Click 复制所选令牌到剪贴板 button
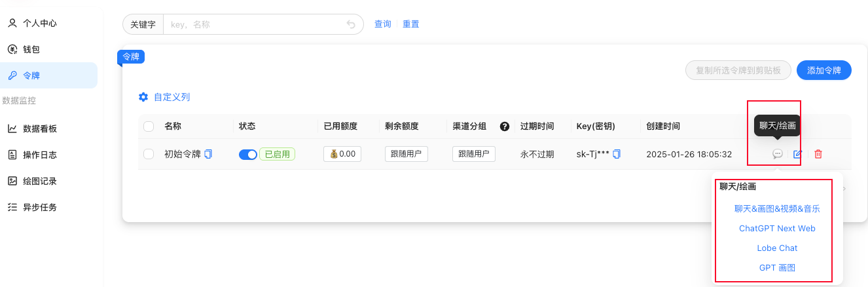 (x=738, y=70)
